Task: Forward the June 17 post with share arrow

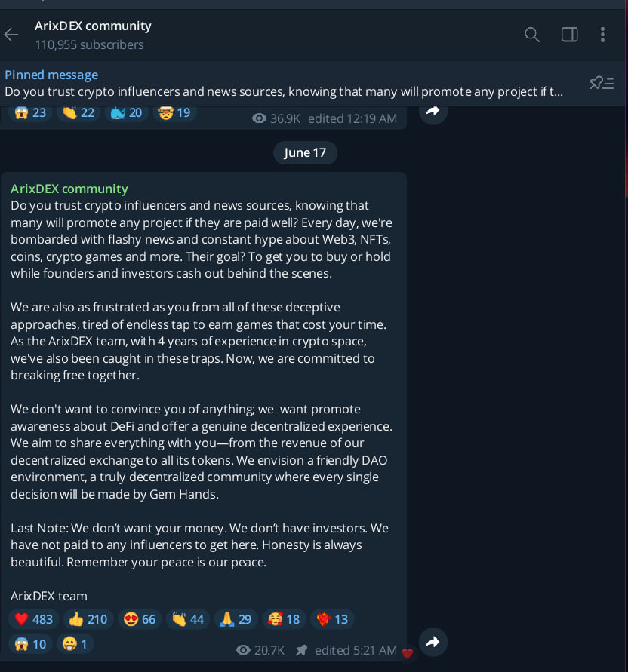Action: click(x=433, y=642)
